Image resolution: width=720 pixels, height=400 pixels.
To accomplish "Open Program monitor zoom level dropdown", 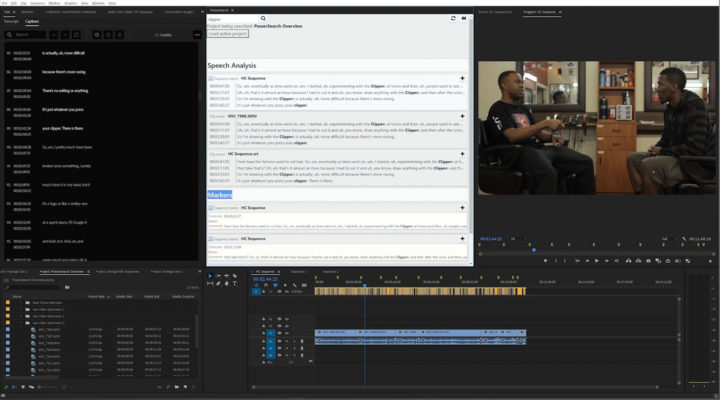I will tap(517, 239).
